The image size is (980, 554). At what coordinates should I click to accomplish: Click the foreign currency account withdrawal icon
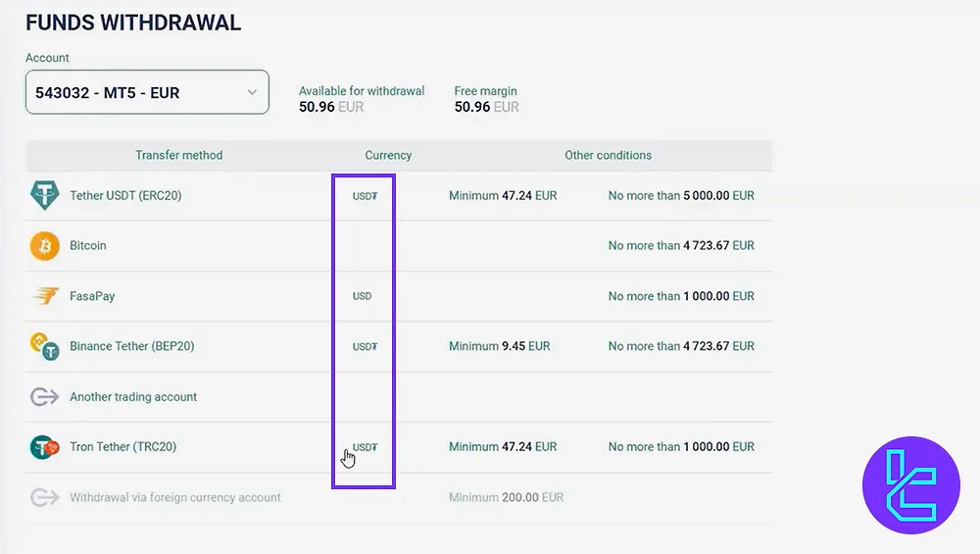(x=44, y=498)
